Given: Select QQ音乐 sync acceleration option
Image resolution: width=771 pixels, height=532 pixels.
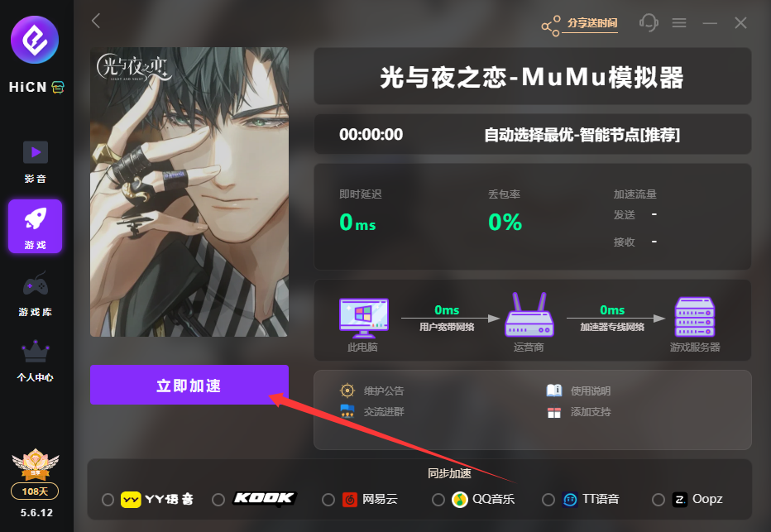Looking at the screenshot, I should point(438,500).
